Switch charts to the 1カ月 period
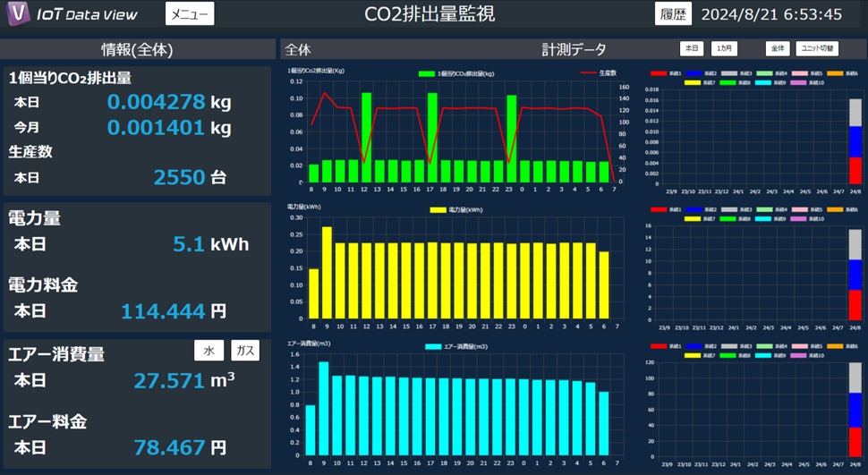The image size is (868, 475). (724, 49)
